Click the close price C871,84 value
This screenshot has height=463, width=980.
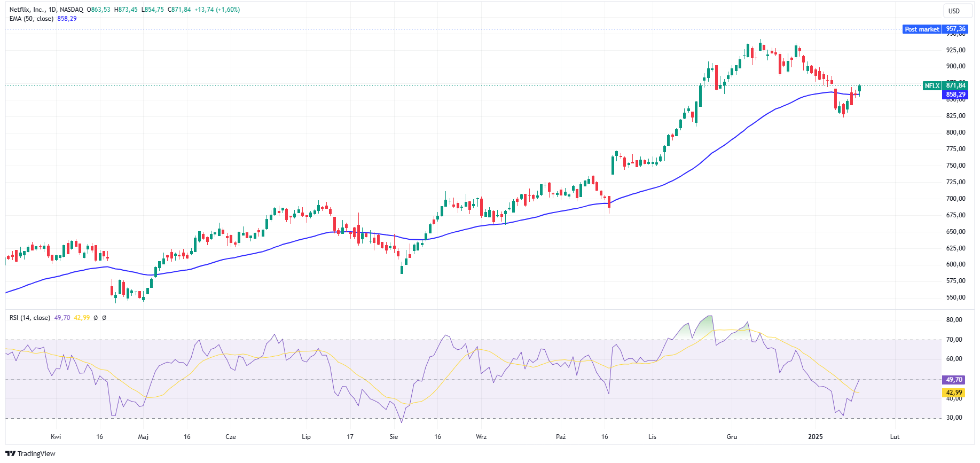tap(179, 10)
